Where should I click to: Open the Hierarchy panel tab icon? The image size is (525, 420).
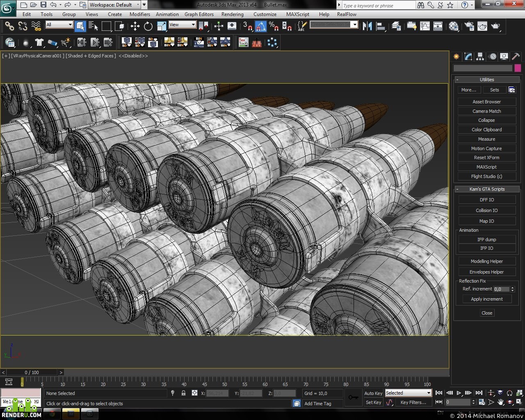480,57
